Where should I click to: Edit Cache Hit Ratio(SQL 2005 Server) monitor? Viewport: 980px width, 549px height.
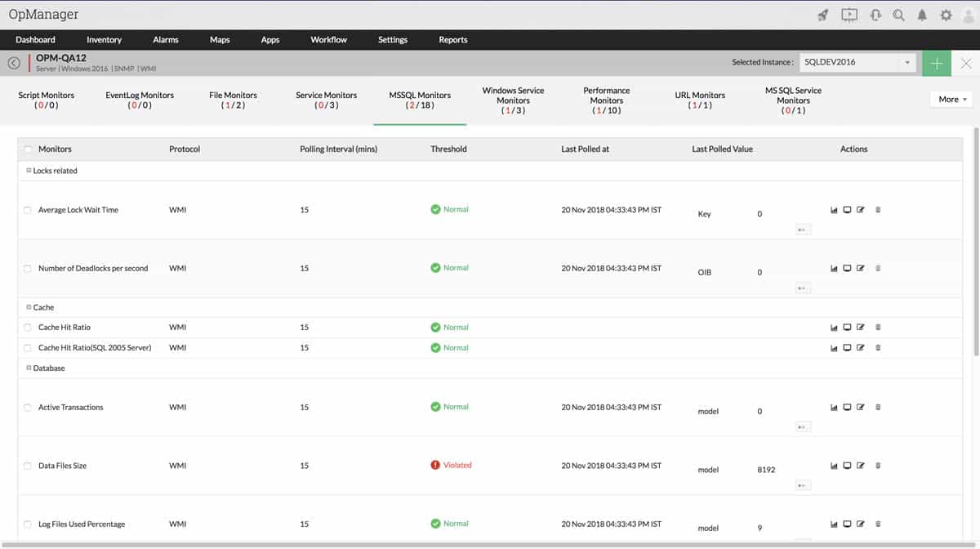(x=860, y=347)
